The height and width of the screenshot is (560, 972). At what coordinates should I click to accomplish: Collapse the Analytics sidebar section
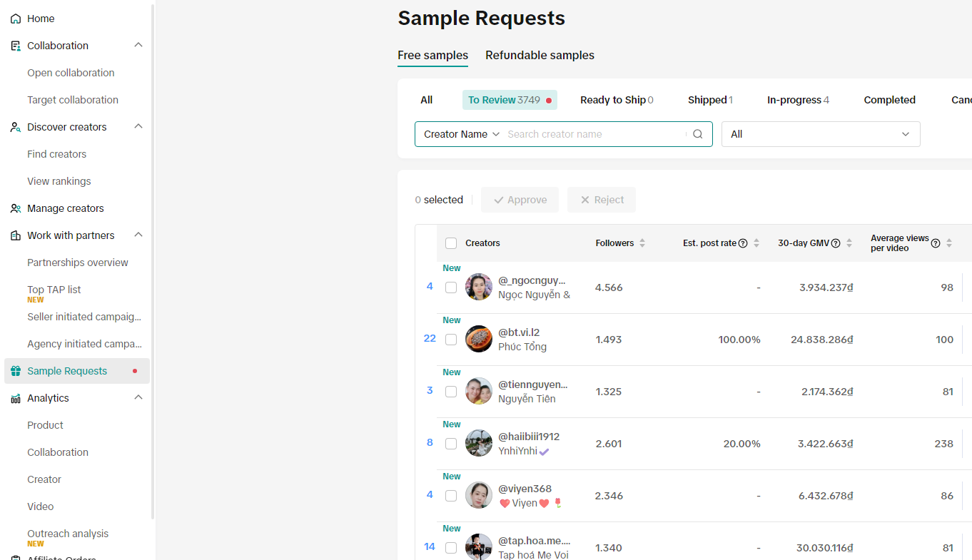(138, 397)
